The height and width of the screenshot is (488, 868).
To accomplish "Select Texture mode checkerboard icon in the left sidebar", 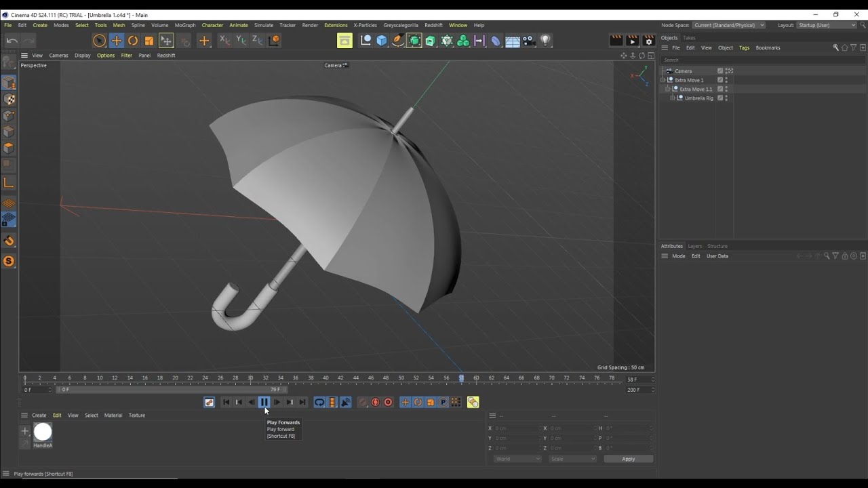I will [x=9, y=99].
